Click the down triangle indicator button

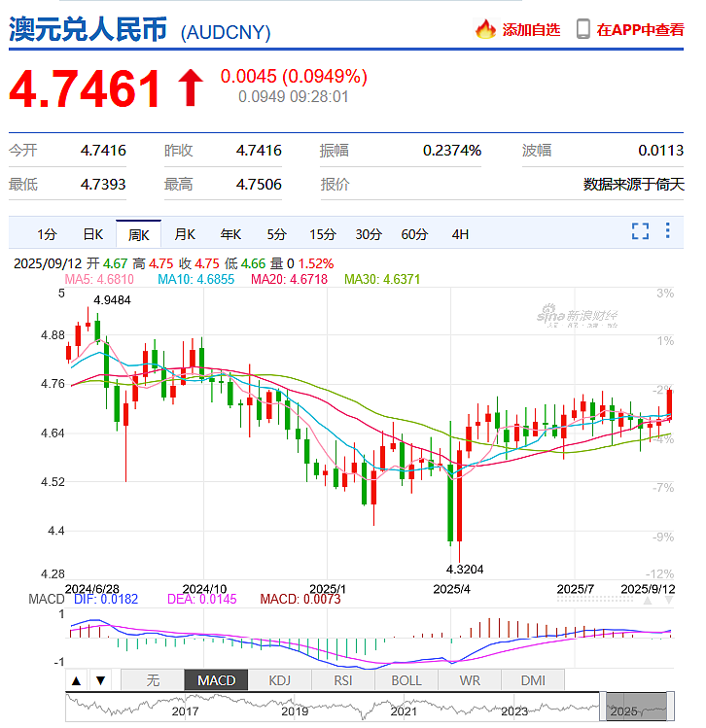click(x=100, y=681)
